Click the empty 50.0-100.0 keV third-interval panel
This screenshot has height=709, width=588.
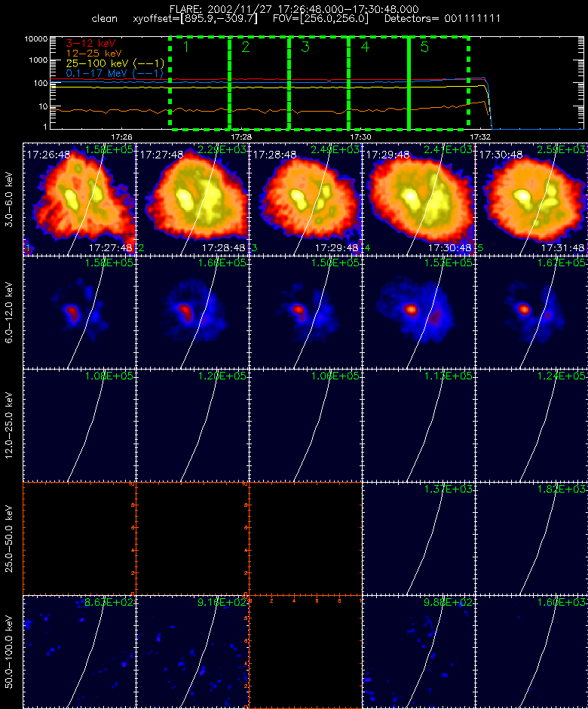point(305,652)
